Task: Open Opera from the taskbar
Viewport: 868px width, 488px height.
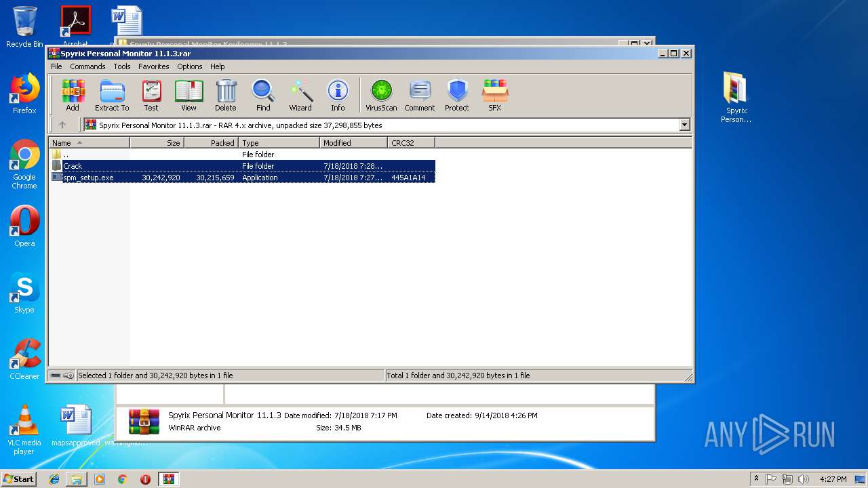Action: click(145, 479)
